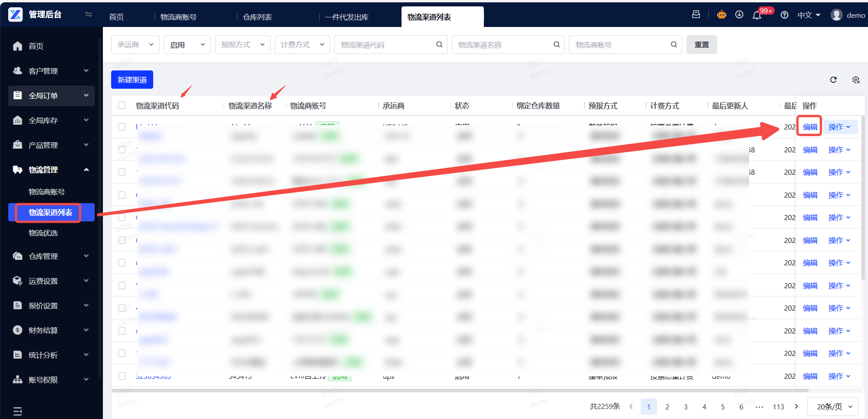
Task: Click the 运费设置 icon in sidebar
Action: [x=17, y=281]
